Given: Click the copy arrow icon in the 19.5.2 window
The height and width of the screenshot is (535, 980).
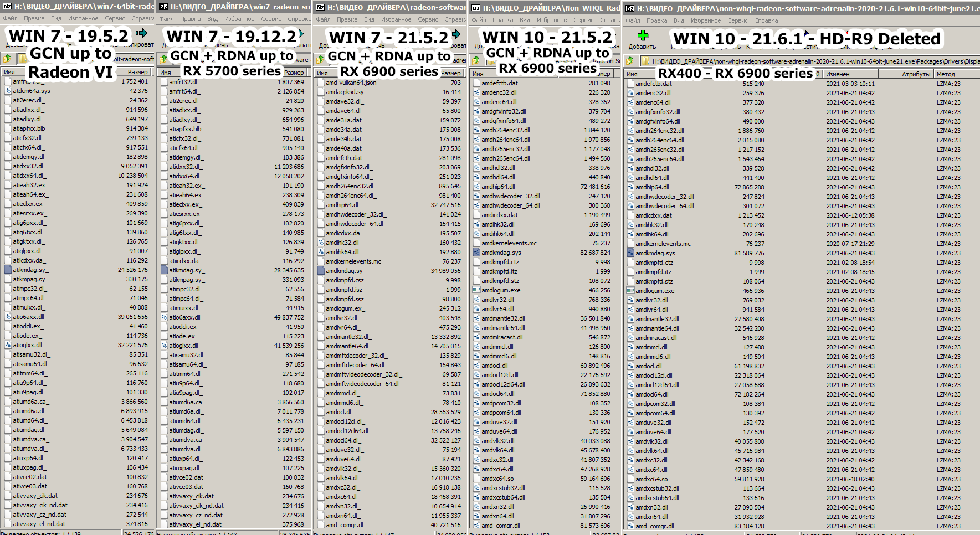Looking at the screenshot, I should pos(141,33).
